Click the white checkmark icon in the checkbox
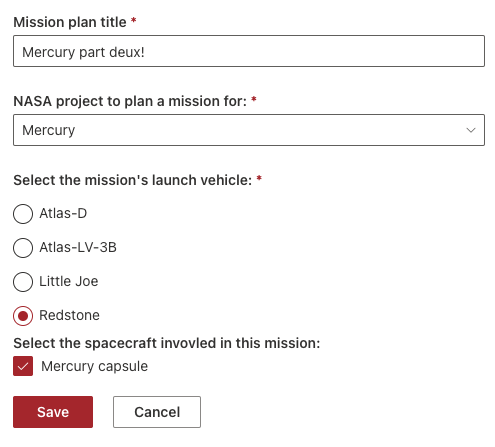This screenshot has height=447, width=495. pos(23,366)
